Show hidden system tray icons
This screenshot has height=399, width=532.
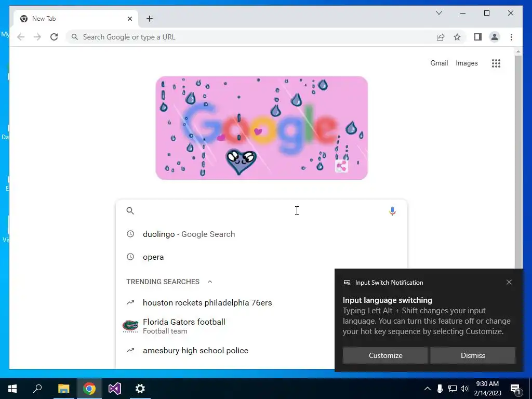428,389
